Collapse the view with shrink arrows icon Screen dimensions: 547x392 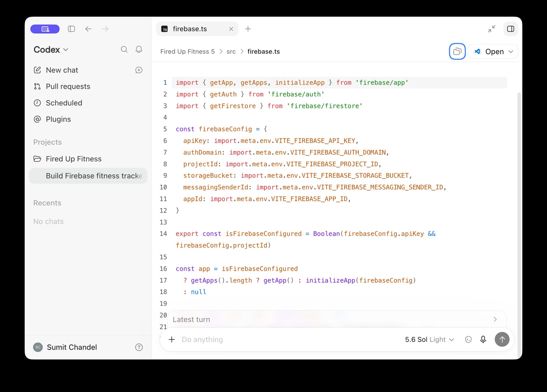click(x=492, y=29)
